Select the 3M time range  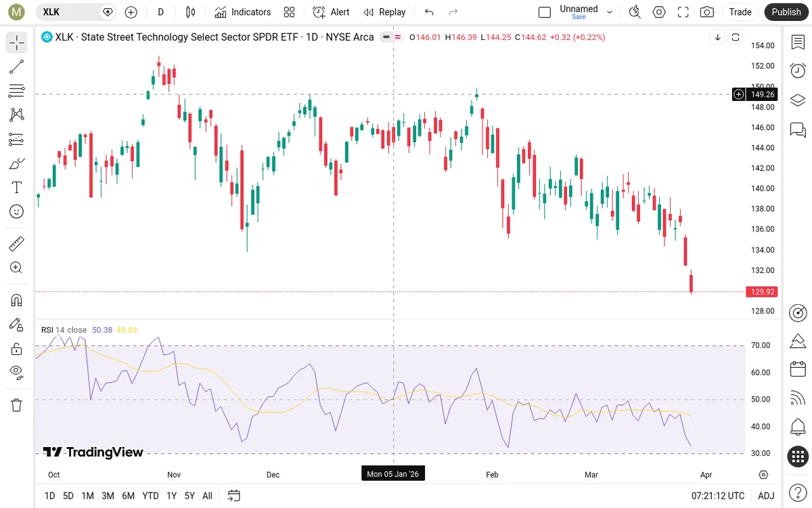108,496
